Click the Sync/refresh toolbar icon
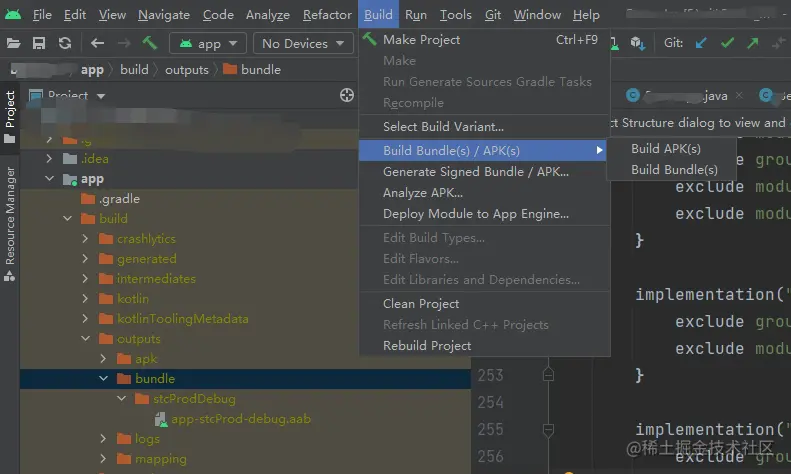The image size is (791, 474). click(x=65, y=43)
